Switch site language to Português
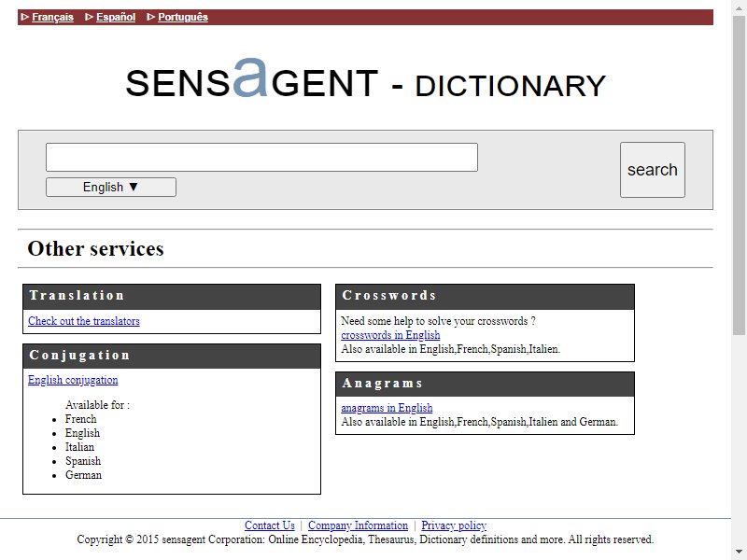747x560 pixels. point(183,17)
